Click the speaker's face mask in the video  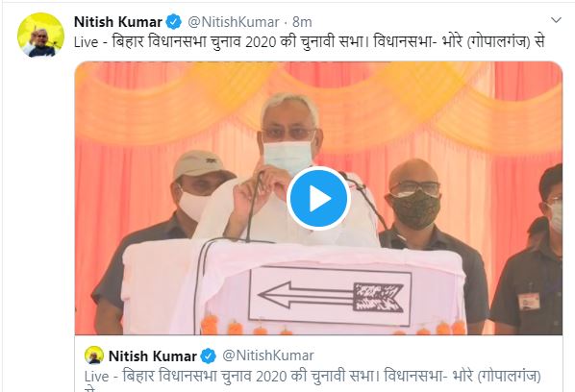click(287, 156)
